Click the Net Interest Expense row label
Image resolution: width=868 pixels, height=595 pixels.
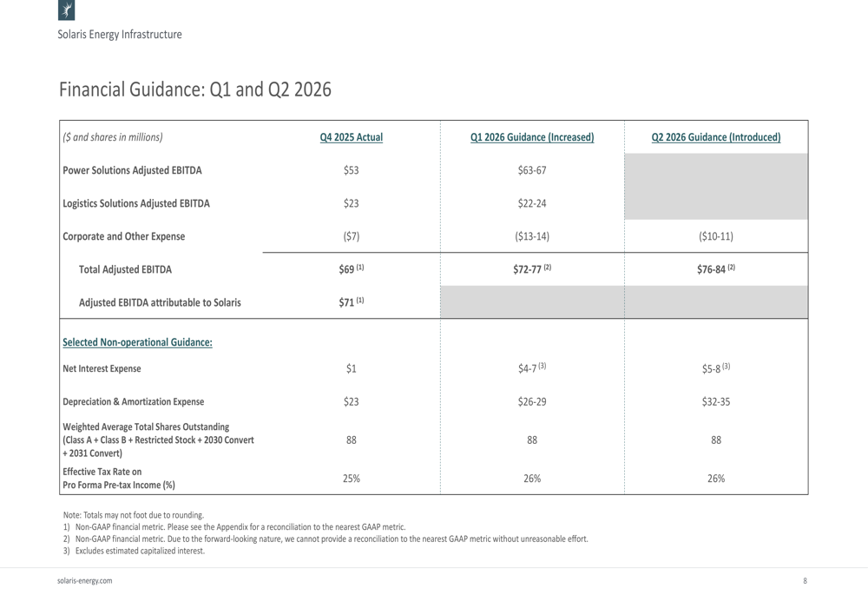(x=102, y=368)
